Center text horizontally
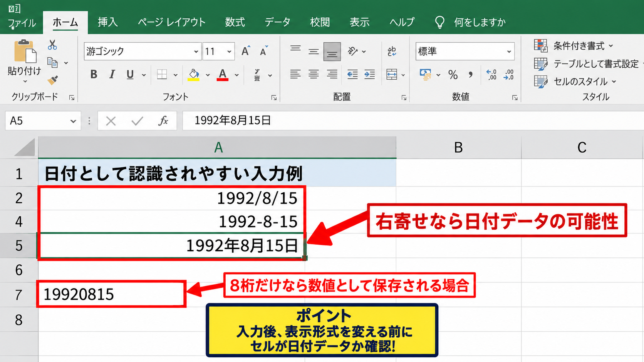 (x=314, y=75)
